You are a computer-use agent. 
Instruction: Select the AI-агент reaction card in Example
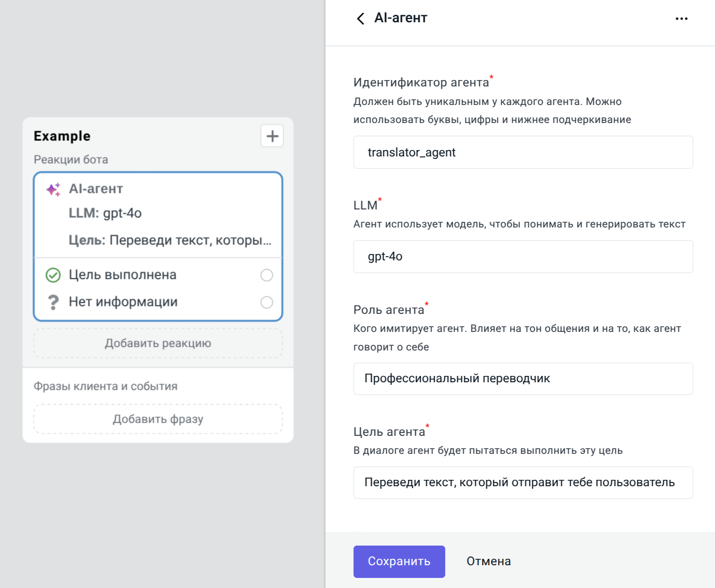[x=157, y=214]
